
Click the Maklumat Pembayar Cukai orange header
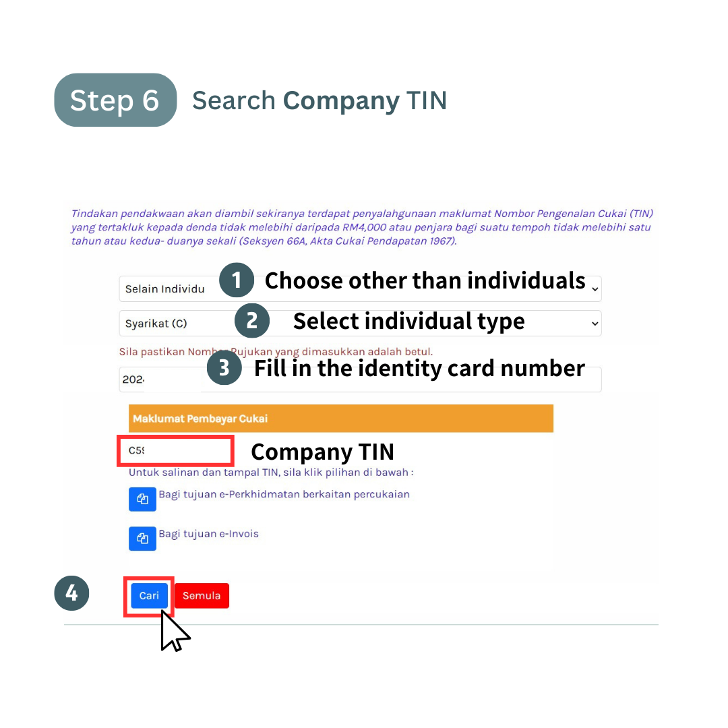tap(341, 419)
